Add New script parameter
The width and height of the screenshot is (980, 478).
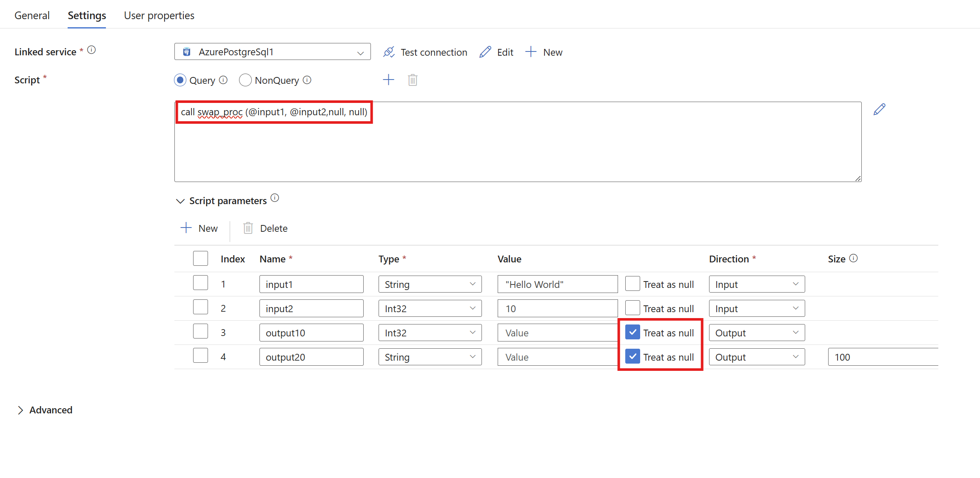199,228
